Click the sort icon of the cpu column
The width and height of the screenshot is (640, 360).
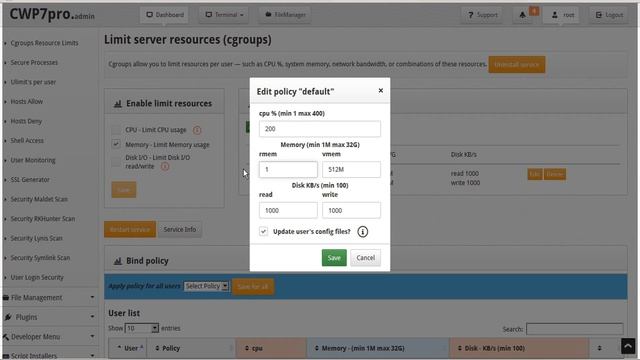(247, 348)
